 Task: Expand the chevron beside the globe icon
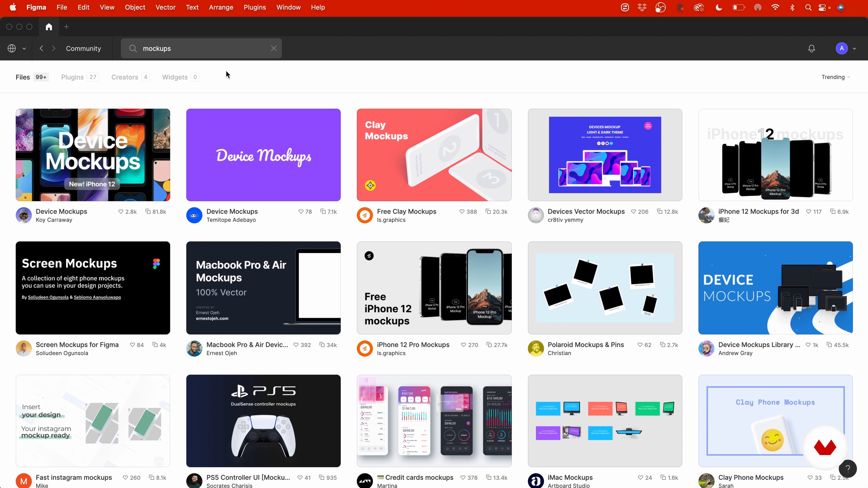(24, 49)
